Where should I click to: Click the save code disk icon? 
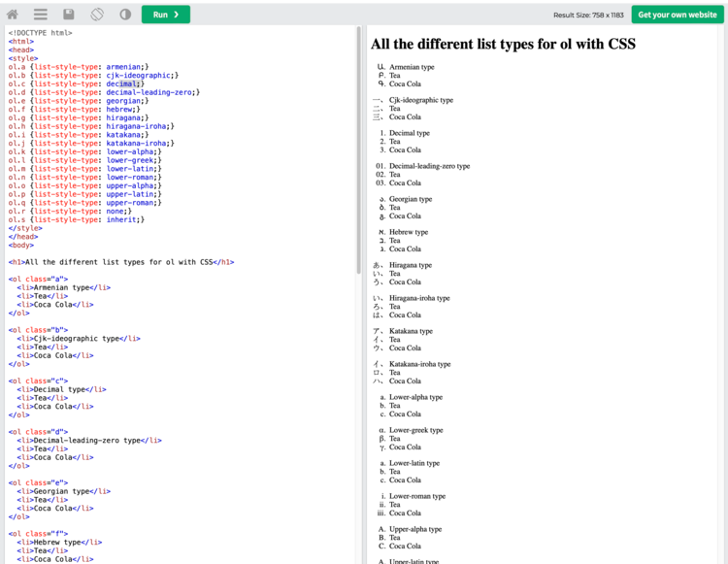(69, 15)
